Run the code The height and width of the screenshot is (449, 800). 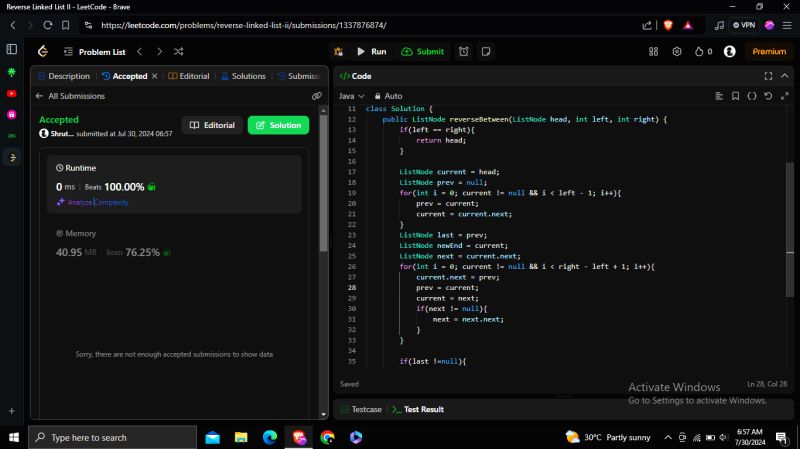371,52
